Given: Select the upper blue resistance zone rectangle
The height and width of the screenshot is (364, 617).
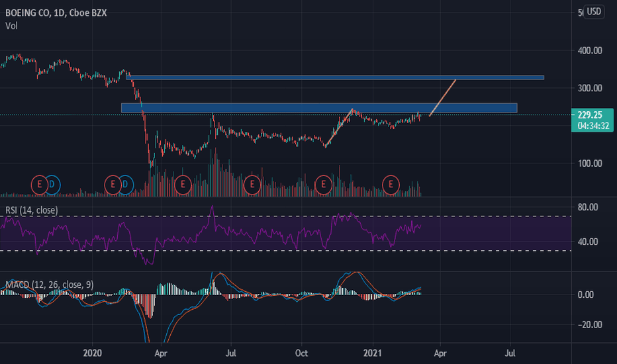Looking at the screenshot, I should click(x=335, y=77).
